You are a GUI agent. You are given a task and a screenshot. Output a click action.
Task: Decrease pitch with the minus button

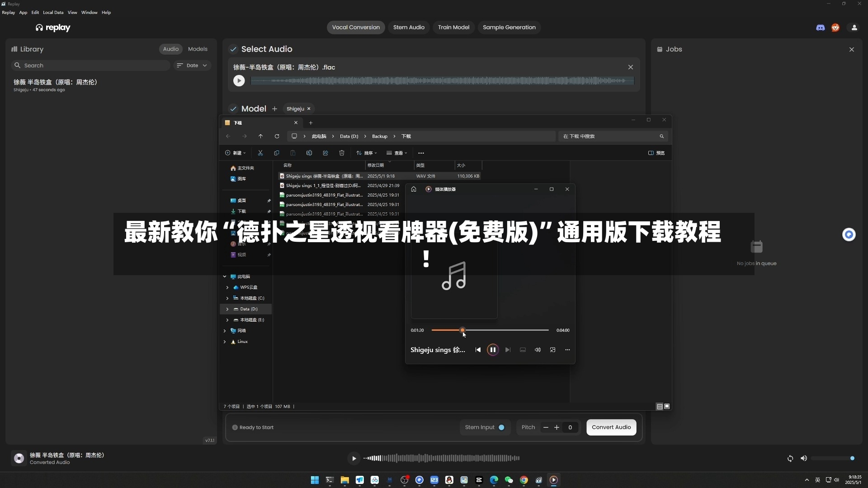point(546,427)
